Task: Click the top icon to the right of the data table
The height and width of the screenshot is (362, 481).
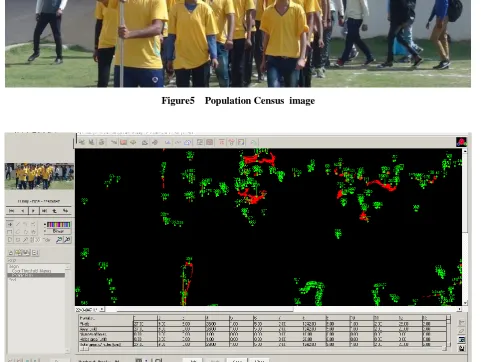Action: [461, 322]
